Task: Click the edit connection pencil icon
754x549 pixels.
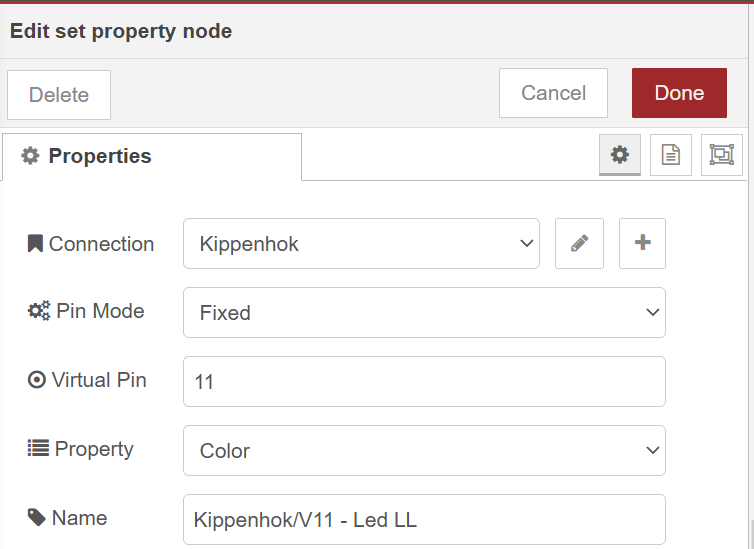Action: point(579,244)
